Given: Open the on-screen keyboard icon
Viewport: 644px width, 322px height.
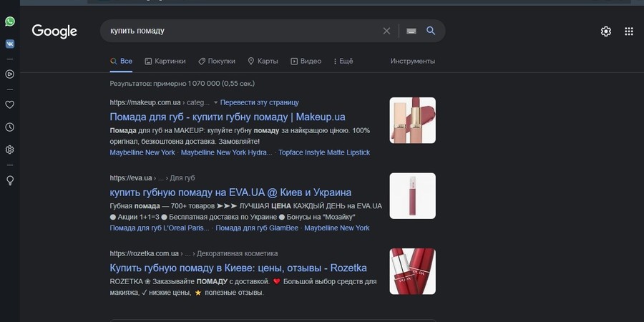Looking at the screenshot, I should (411, 31).
